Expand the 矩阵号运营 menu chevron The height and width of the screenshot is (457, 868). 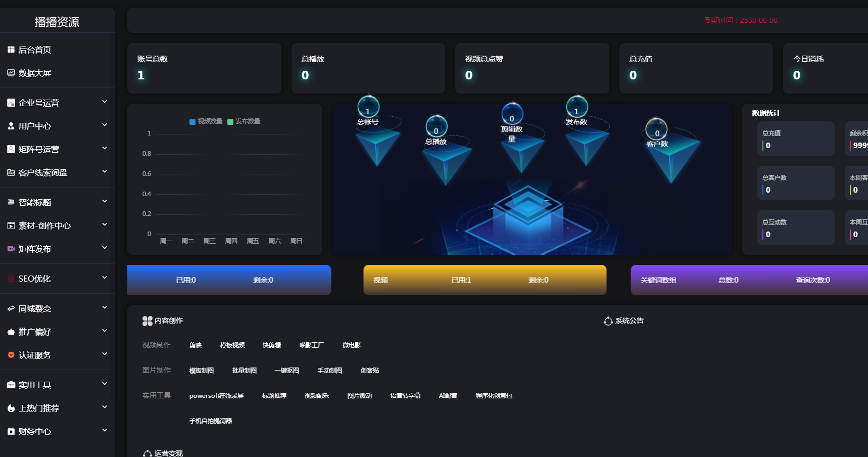tap(105, 148)
